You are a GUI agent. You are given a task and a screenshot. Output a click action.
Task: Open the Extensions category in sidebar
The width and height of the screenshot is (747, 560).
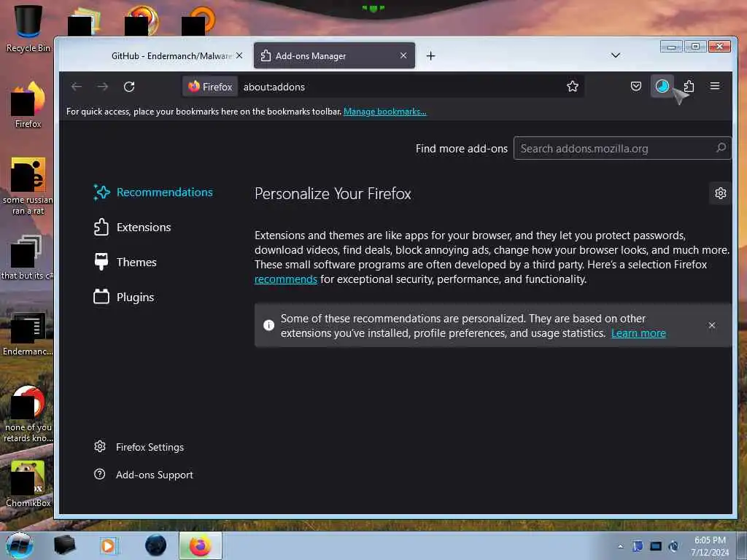[133, 227]
